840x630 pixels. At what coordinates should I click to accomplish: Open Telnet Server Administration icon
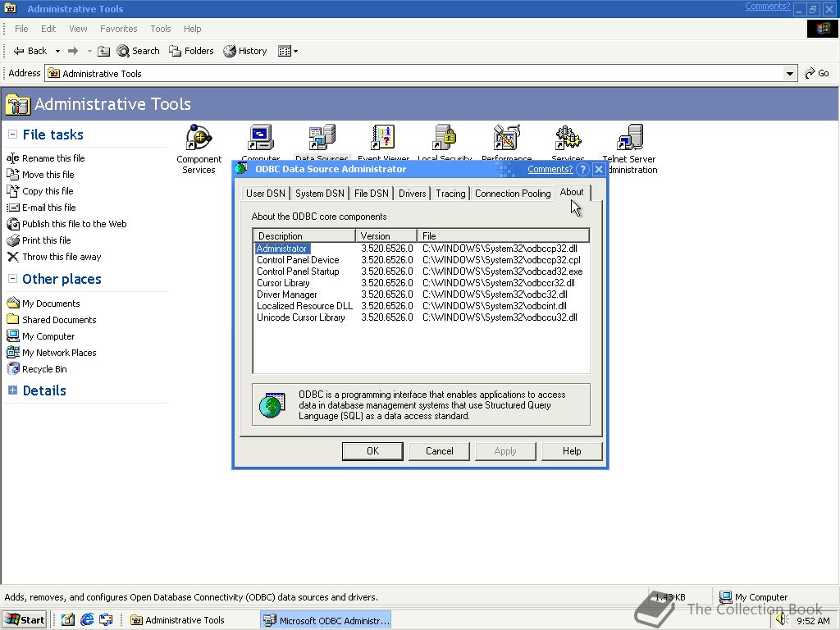coord(629,138)
